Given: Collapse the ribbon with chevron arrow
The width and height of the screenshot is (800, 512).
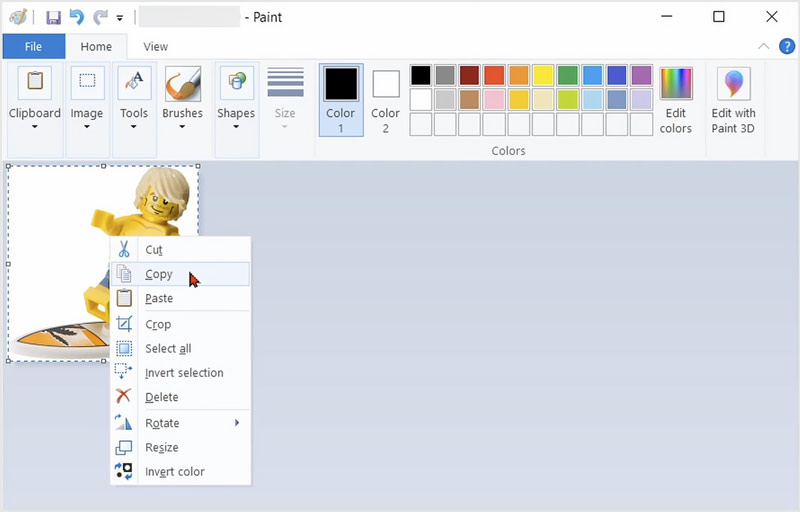Looking at the screenshot, I should point(764,46).
